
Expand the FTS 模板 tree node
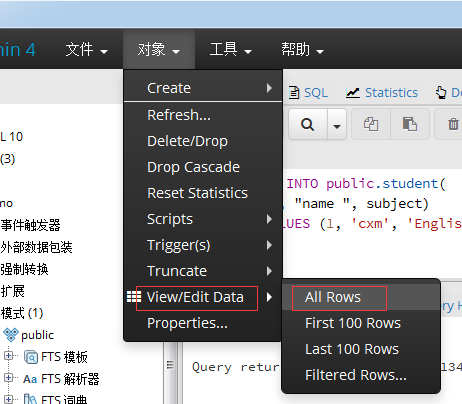coord(8,356)
